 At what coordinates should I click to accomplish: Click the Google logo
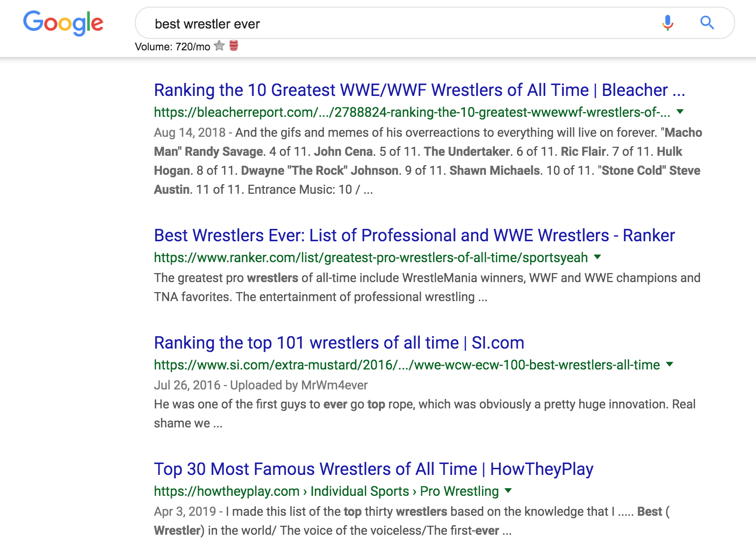click(63, 23)
